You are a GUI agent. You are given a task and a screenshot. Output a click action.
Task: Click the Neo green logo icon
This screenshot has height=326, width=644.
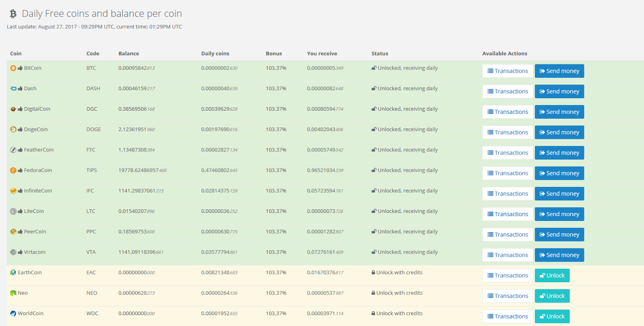click(13, 293)
